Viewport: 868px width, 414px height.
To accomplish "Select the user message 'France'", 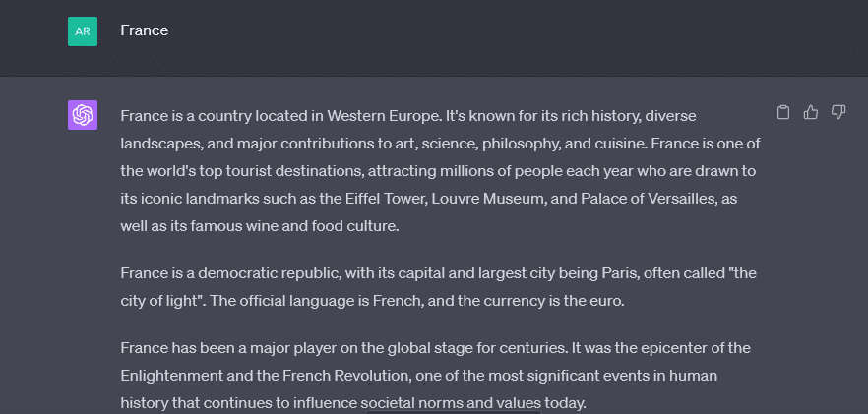I will pyautogui.click(x=145, y=30).
